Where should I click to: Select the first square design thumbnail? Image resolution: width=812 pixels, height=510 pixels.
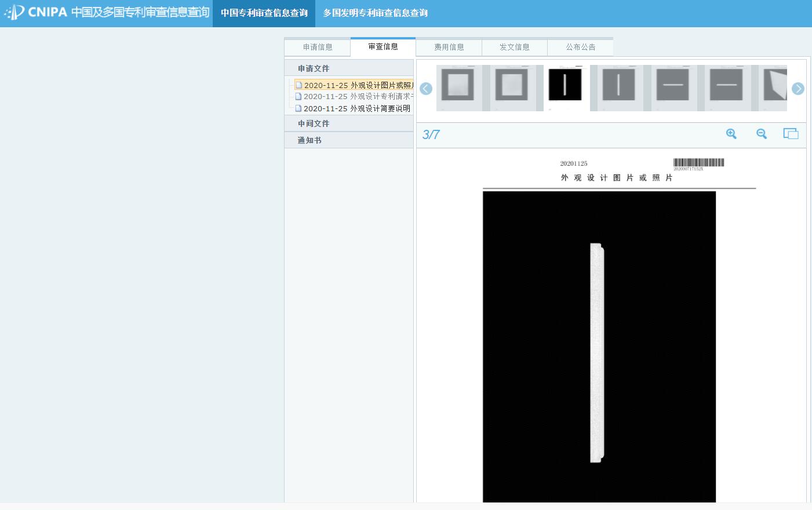tap(457, 86)
